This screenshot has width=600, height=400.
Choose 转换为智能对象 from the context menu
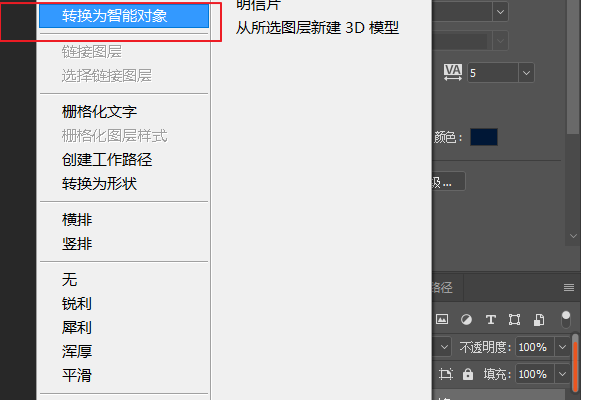[124, 16]
